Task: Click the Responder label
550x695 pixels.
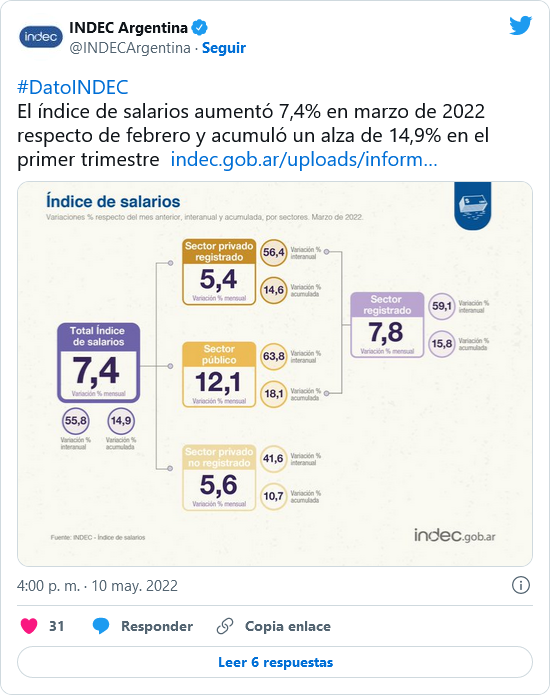Action: click(x=157, y=626)
